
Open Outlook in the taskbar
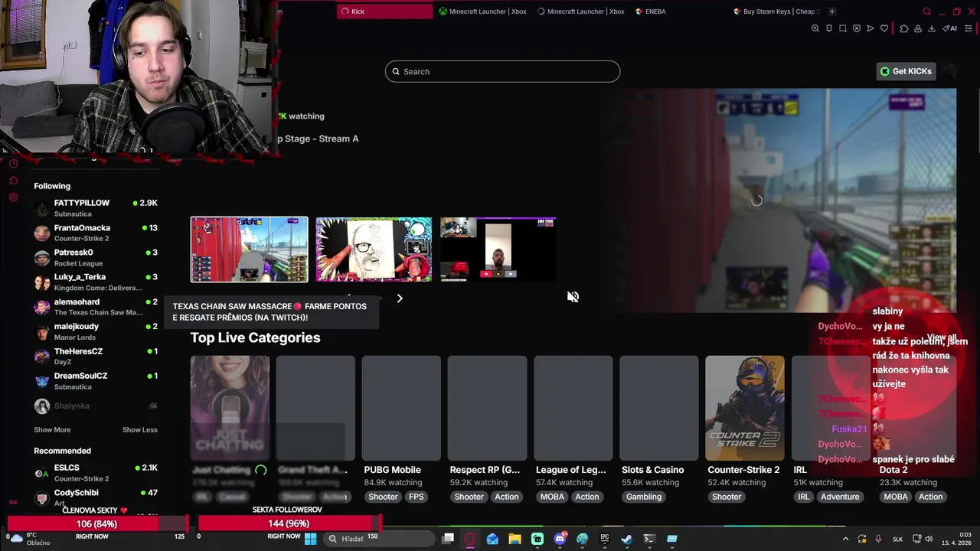492,539
